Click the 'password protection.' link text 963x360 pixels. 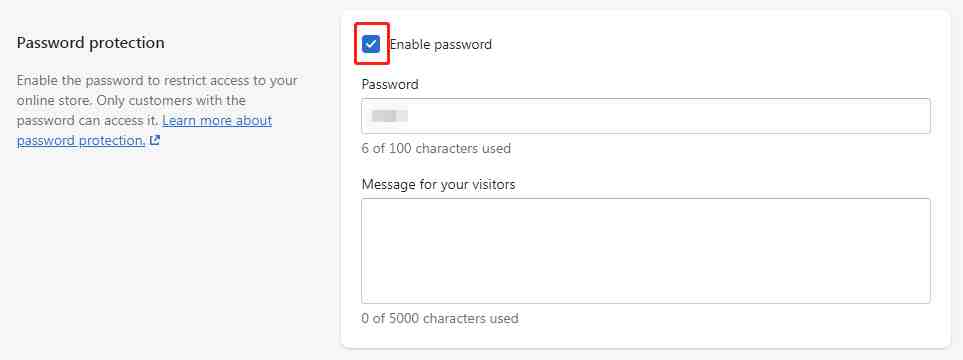81,141
